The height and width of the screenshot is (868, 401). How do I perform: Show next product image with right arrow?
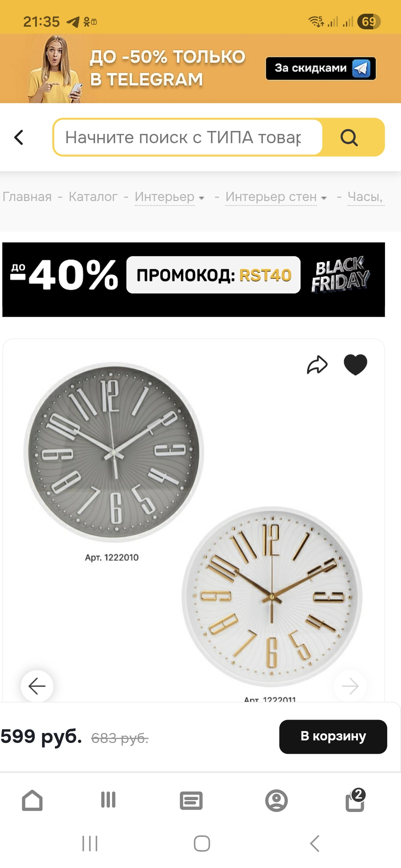tap(350, 686)
